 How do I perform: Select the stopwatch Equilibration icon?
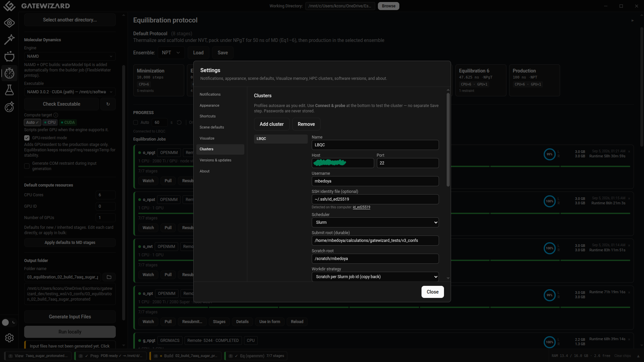point(9,73)
